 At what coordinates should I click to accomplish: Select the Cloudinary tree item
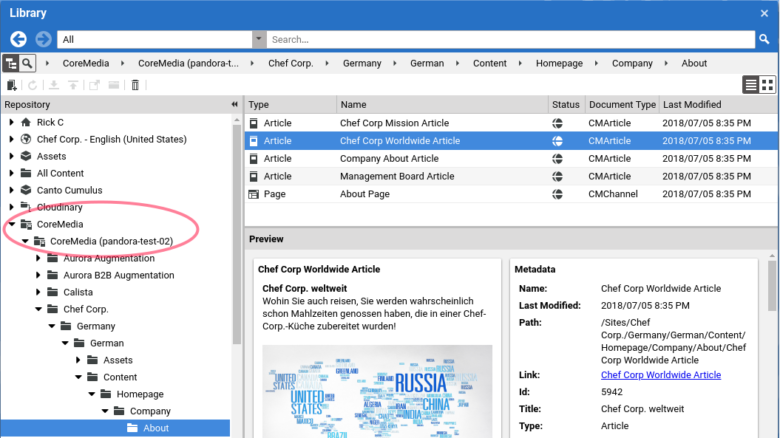(59, 207)
